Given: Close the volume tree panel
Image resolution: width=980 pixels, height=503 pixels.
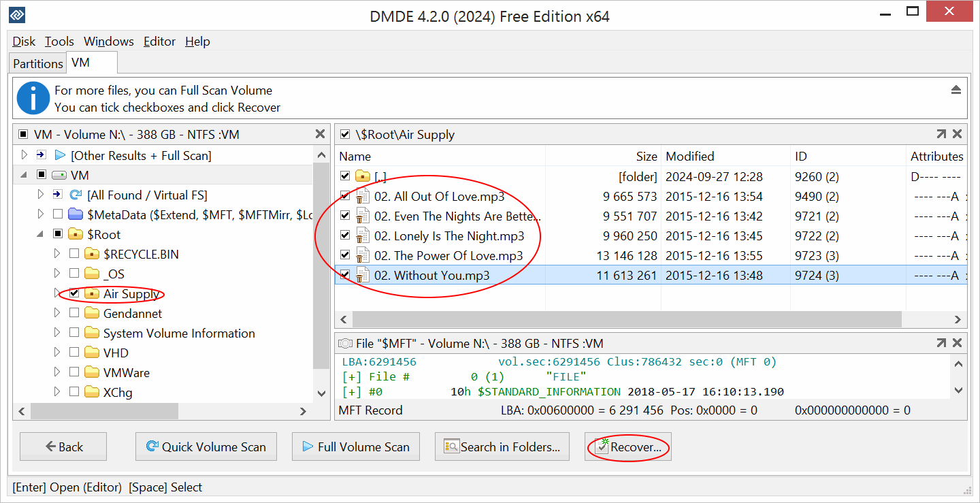Looking at the screenshot, I should click(x=321, y=134).
